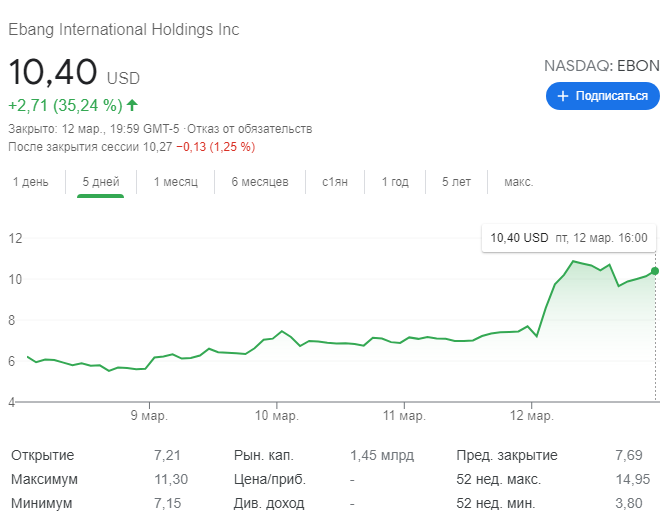Switch to the 6 месяцев range
The image size is (669, 522).
(x=260, y=182)
